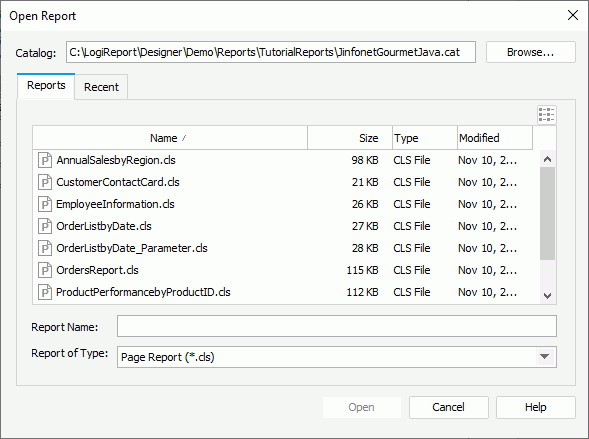
Task: Click the page icon beside CustomerContactCard.cls
Action: point(45,182)
